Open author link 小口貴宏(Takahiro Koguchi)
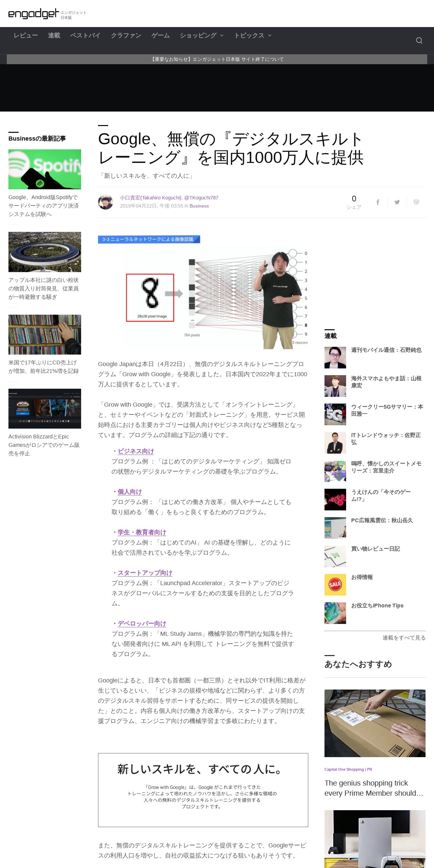 click(151, 198)
